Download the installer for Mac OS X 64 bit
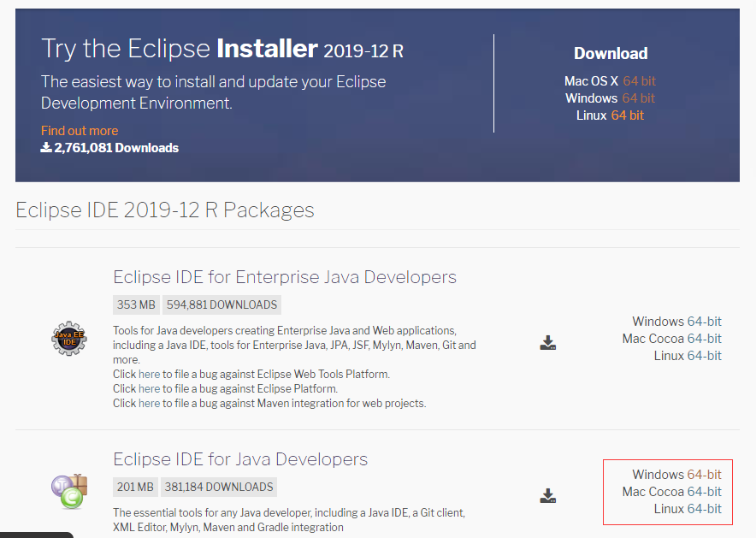This screenshot has height=538, width=756. pos(638,80)
